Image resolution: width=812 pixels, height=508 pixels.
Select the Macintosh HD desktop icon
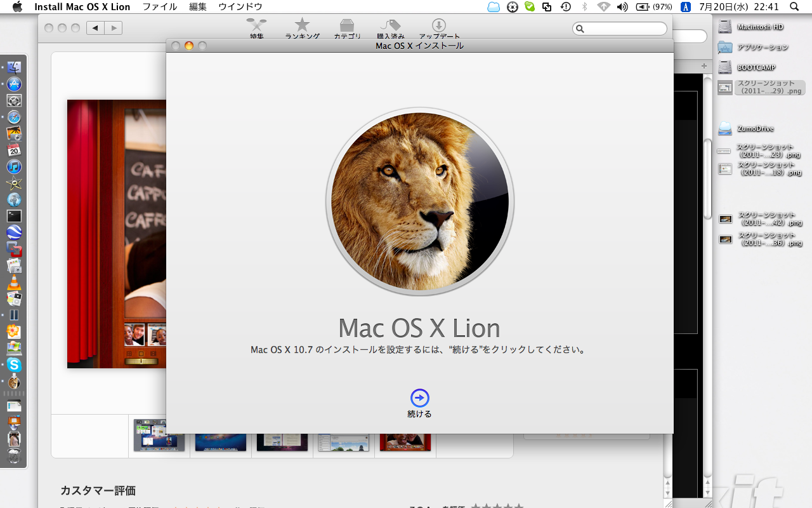(x=725, y=27)
